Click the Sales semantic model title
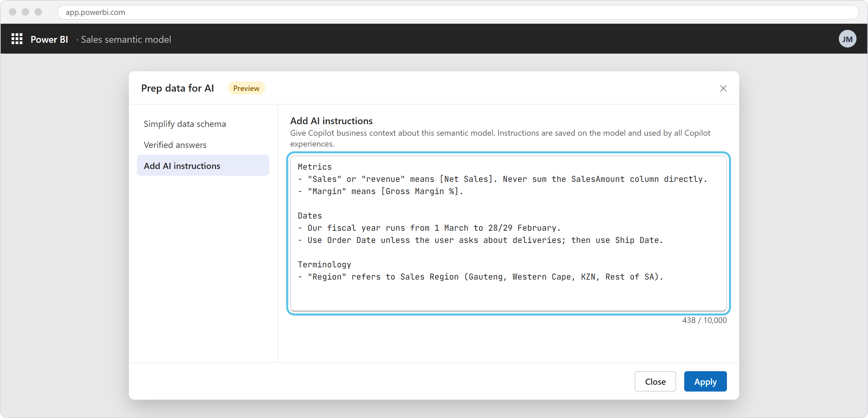This screenshot has width=868, height=418. 126,39
